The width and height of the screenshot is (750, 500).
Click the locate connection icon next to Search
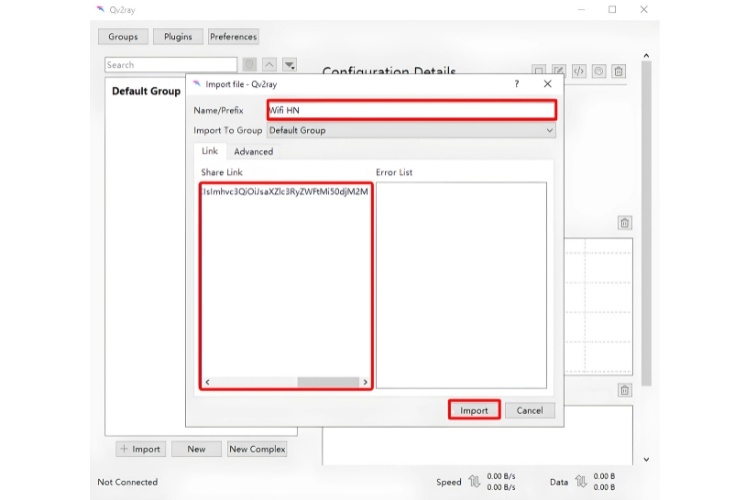click(250, 65)
